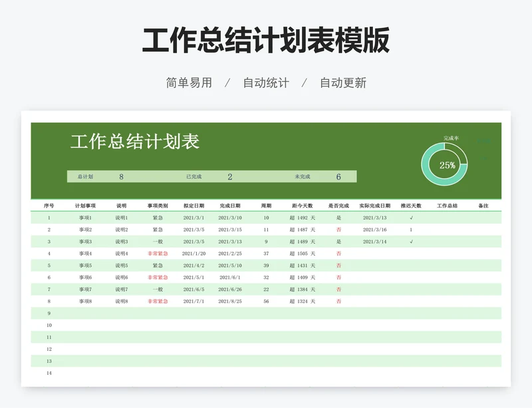
Task: Click the 自动统计 tagline text
Action: click(x=266, y=83)
